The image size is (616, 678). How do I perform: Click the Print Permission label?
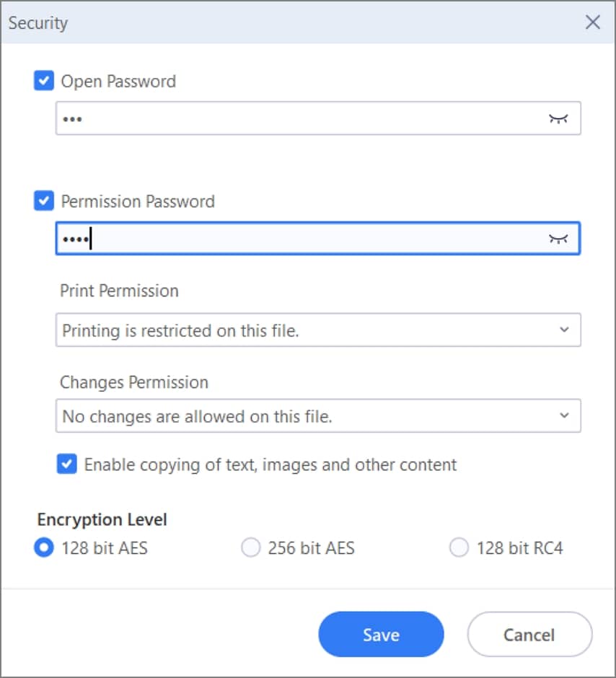[x=119, y=291]
